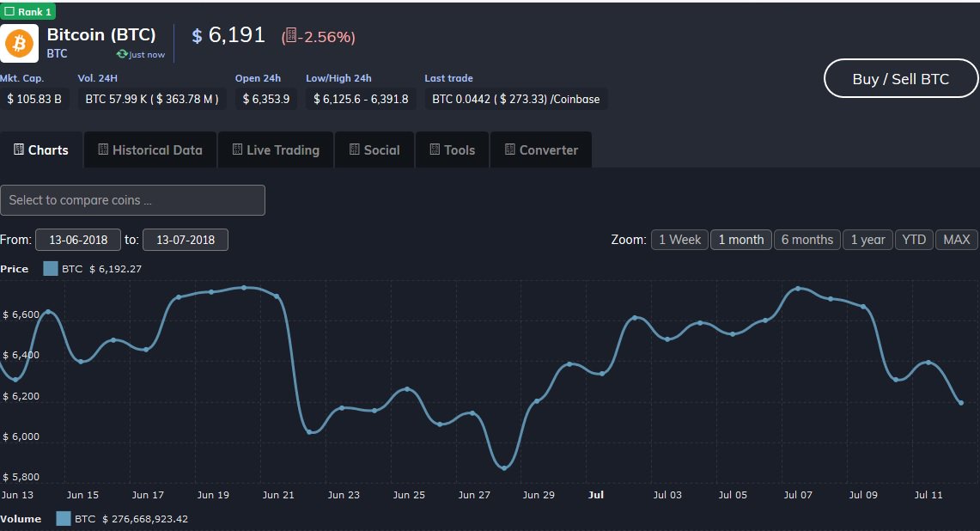Click the $ 6,600 axis label
Viewport: 980px width, 531px height.
21,314
